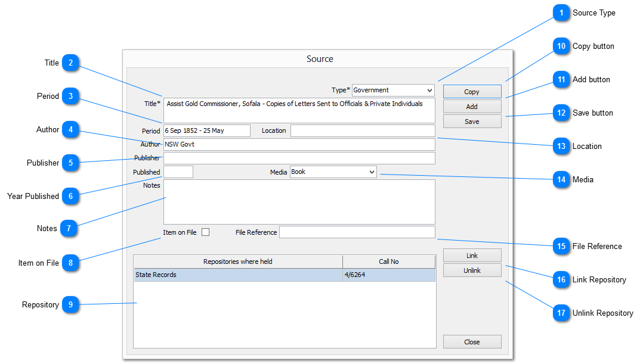Close the Source dialog with Close button
643x364 pixels.
pyautogui.click(x=472, y=342)
